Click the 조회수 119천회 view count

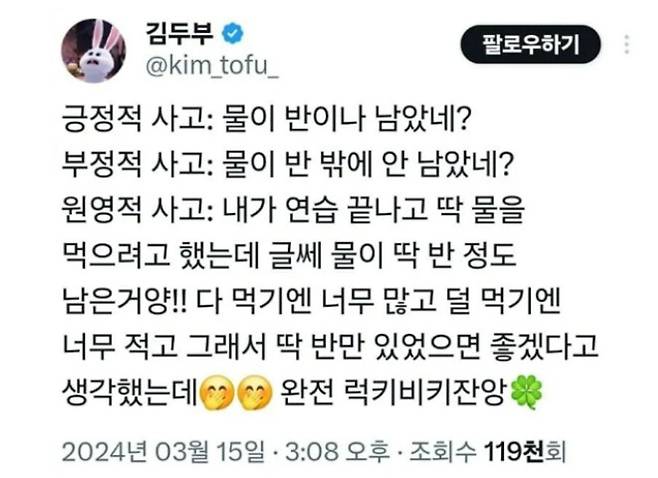pyautogui.click(x=488, y=452)
